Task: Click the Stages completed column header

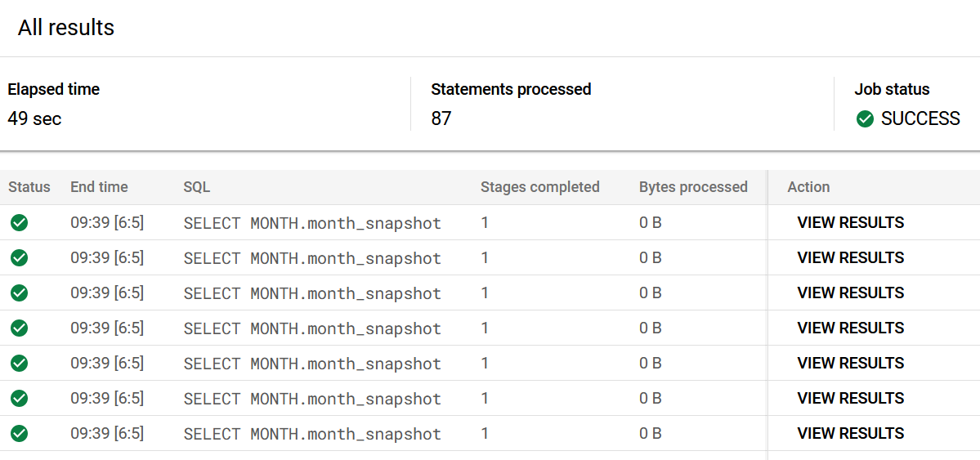Action: coord(539,187)
